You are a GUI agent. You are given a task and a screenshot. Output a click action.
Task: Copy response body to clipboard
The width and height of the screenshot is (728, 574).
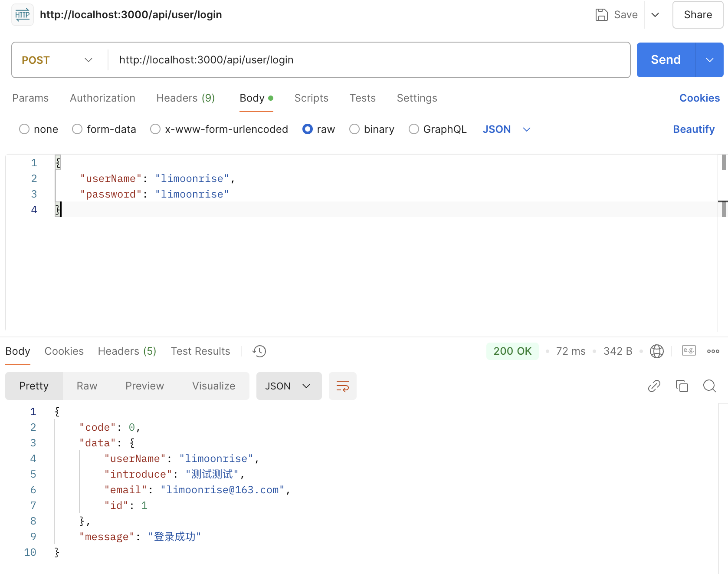(x=682, y=386)
